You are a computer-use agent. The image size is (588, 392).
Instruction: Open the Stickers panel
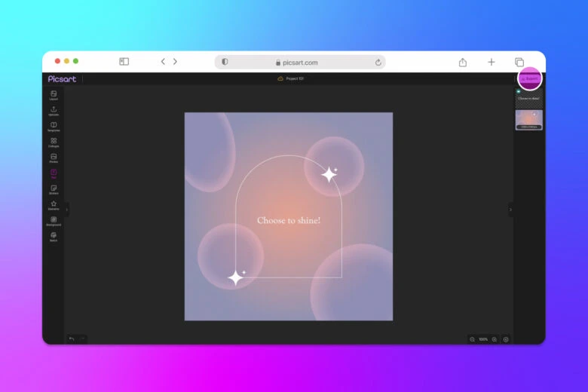54,189
